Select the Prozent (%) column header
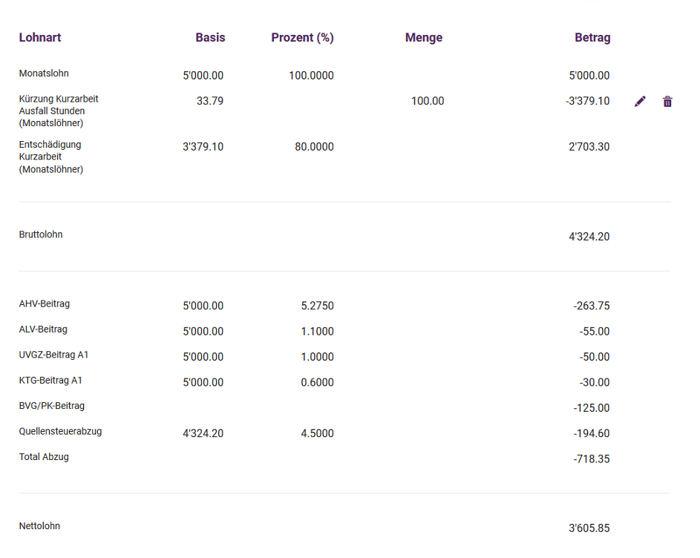Viewport: 700px width, 558px height. [x=302, y=38]
